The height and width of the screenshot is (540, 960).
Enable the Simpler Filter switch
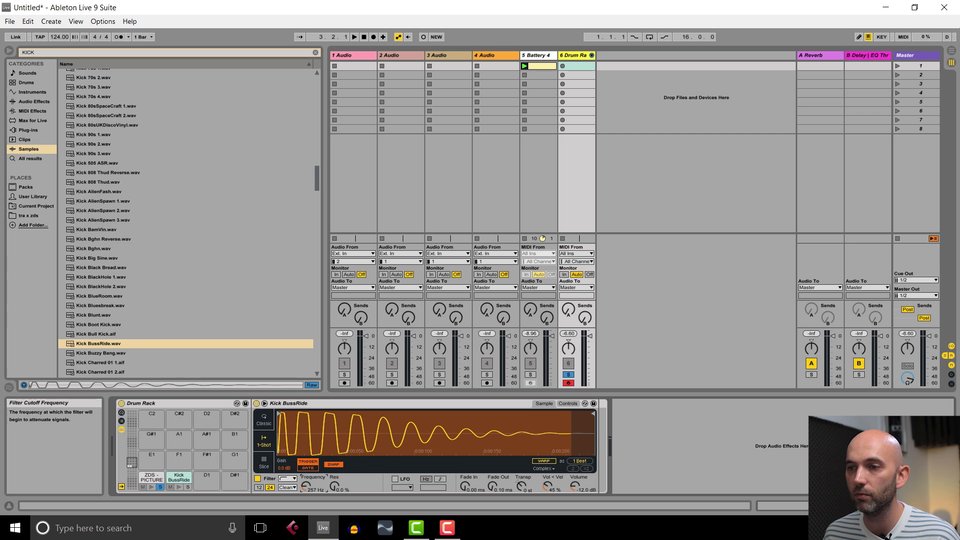pos(257,479)
